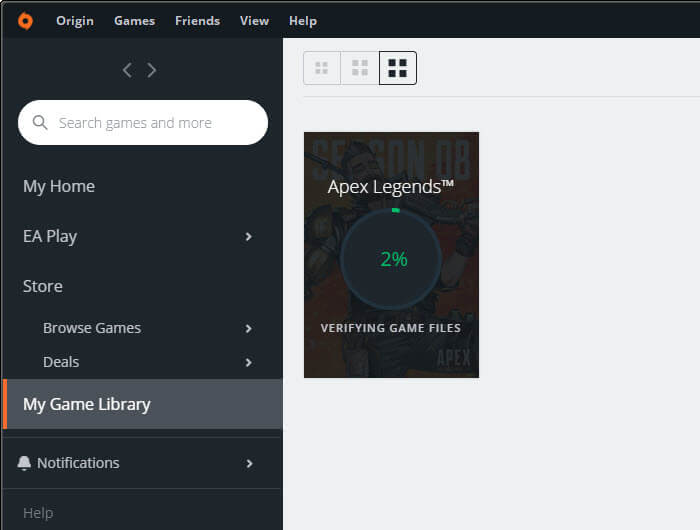Select the Apex Legends game tile
Screen dimensions: 700x530
(x=392, y=255)
